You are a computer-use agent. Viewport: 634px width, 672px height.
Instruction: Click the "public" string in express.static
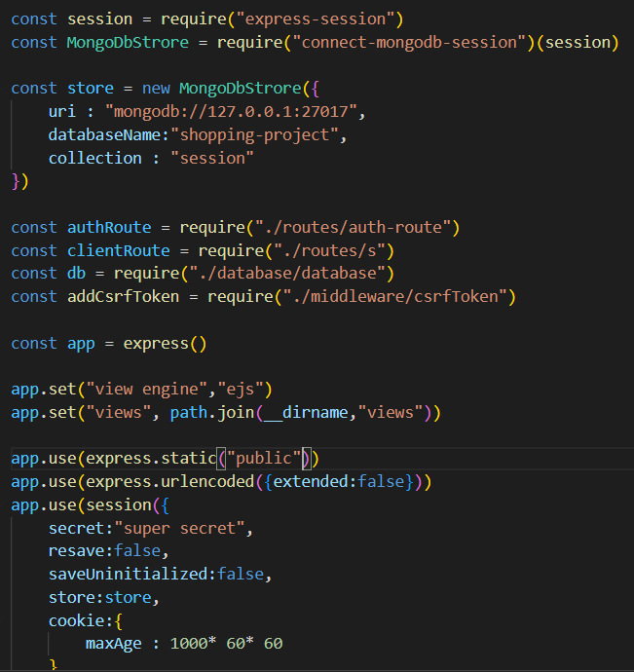pyautogui.click(x=264, y=459)
